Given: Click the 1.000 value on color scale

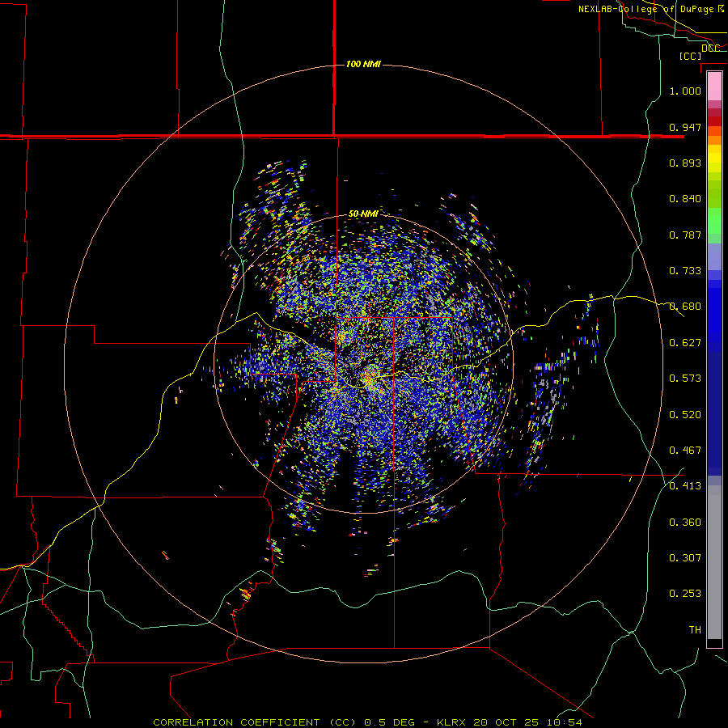Looking at the screenshot, I should pyautogui.click(x=685, y=91).
